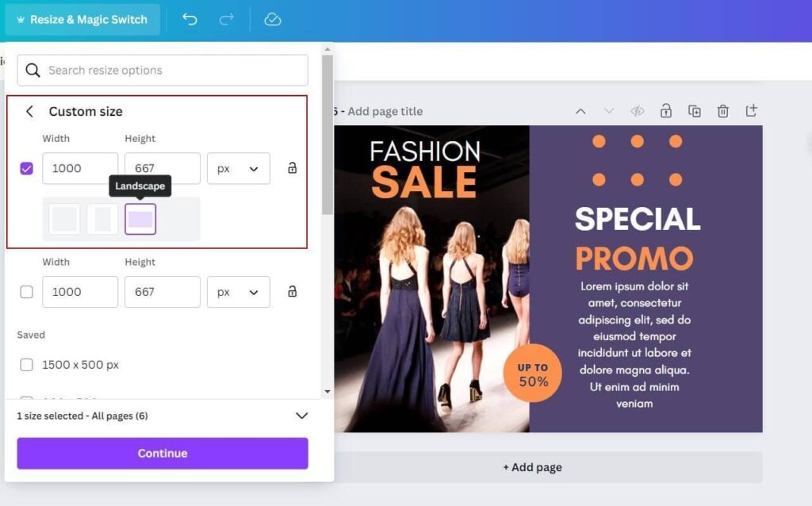Screen dimensions: 812x506
Task: Lock the aspect ratio for the custom size
Action: [x=292, y=168]
